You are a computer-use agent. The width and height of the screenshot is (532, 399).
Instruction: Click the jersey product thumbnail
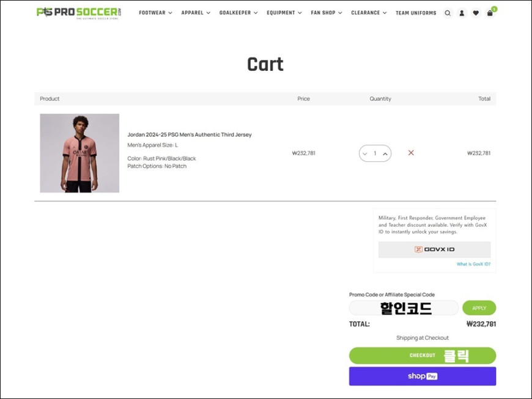point(79,153)
